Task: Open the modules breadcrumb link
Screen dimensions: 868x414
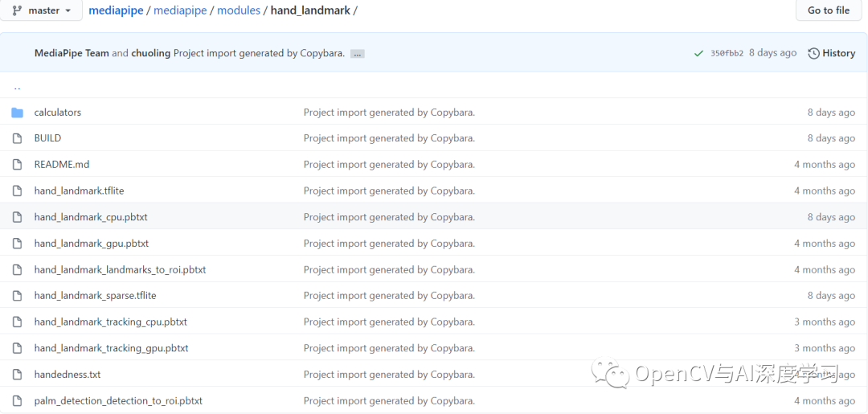Action: (239, 10)
